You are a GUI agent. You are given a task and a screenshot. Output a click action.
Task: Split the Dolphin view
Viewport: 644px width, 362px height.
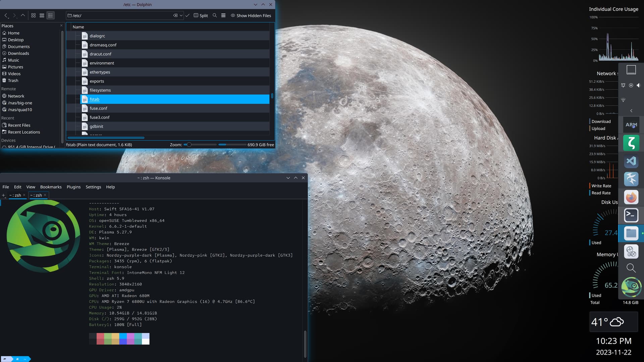201,15
